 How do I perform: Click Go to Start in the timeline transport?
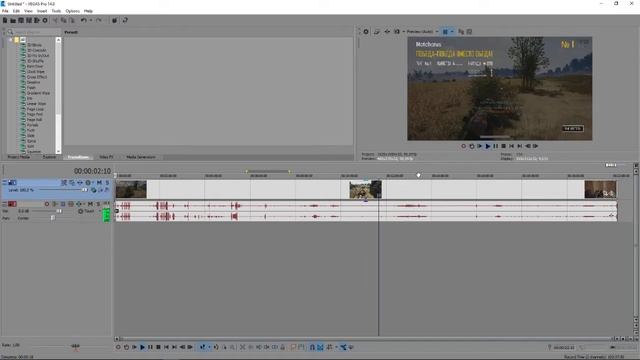point(166,347)
